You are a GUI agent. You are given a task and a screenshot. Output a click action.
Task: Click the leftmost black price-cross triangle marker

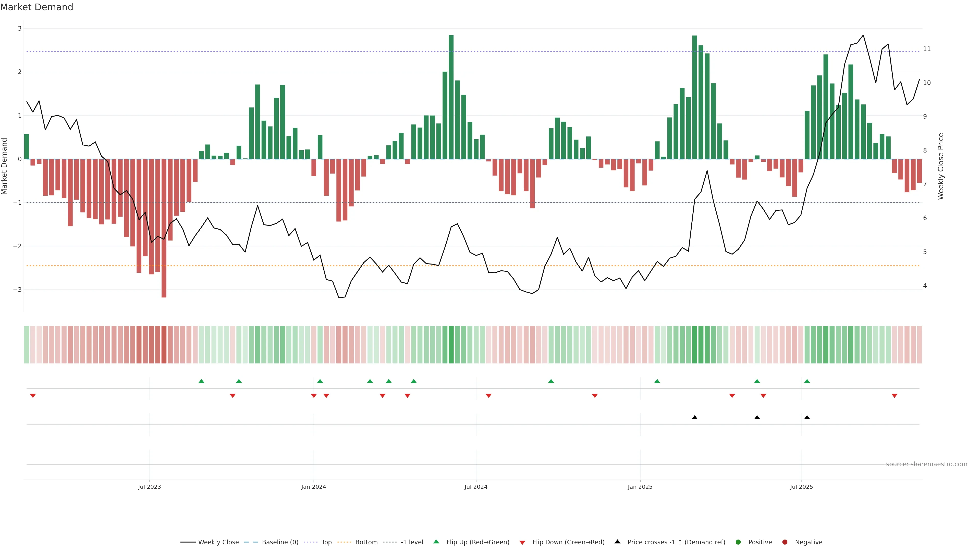[x=695, y=418]
